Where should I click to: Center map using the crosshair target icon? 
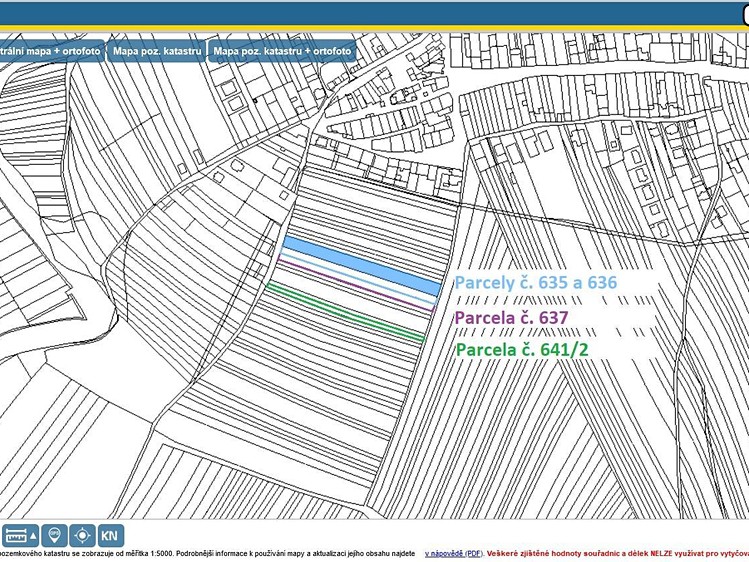click(x=82, y=536)
